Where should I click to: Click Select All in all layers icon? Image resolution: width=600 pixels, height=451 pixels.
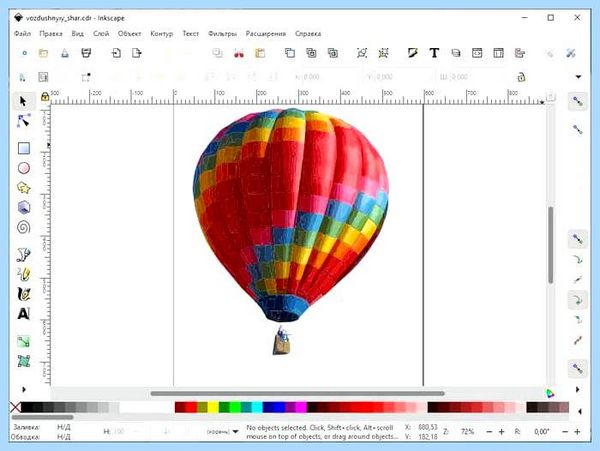click(x=43, y=77)
